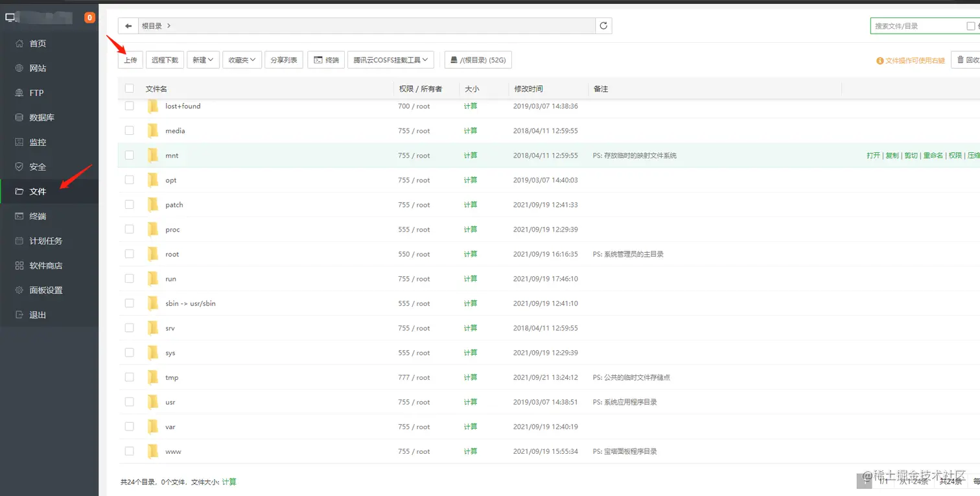Click 计算 next to total file size

tap(229, 482)
